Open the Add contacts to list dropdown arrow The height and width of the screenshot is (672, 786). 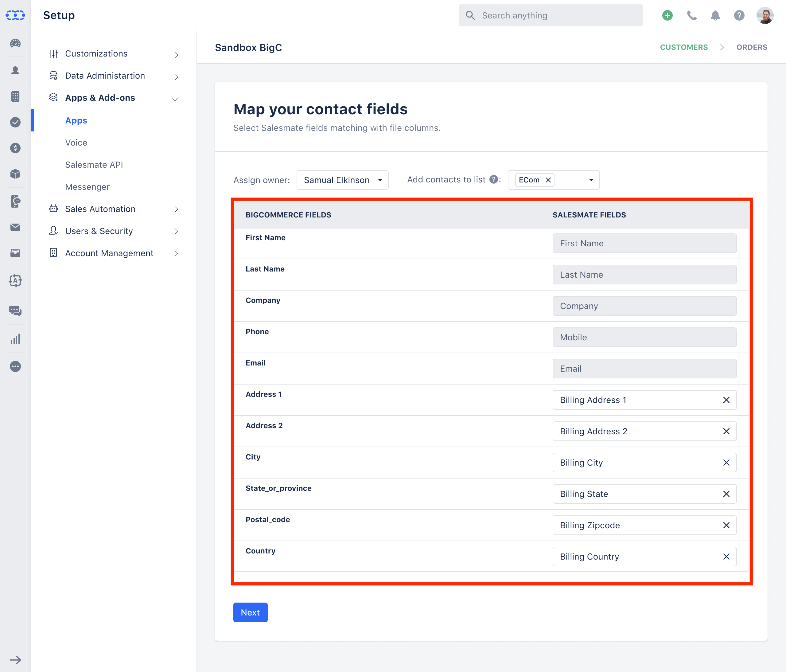pos(591,180)
